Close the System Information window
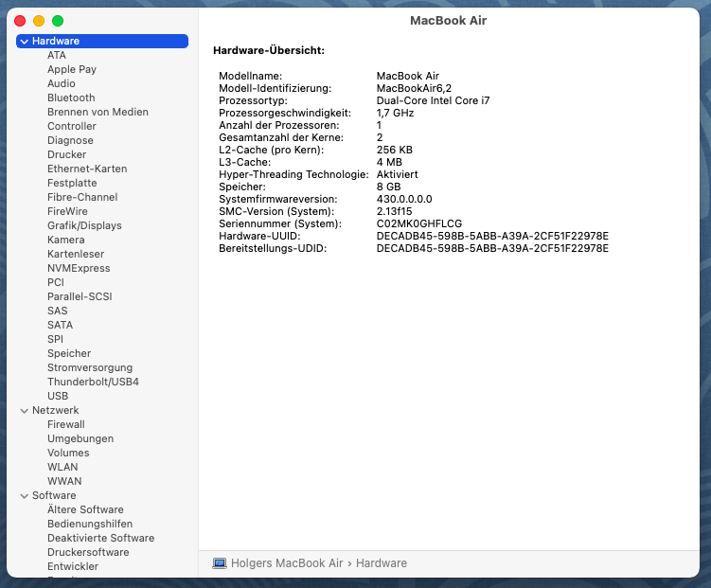 pos(20,21)
